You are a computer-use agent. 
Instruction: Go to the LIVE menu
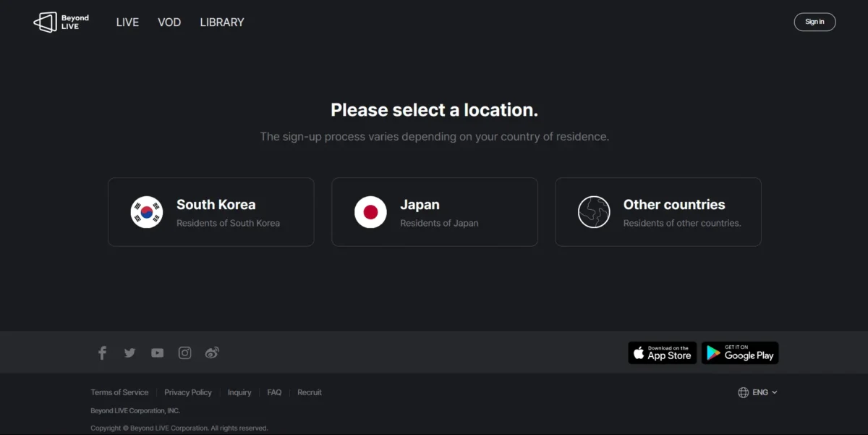click(x=127, y=22)
